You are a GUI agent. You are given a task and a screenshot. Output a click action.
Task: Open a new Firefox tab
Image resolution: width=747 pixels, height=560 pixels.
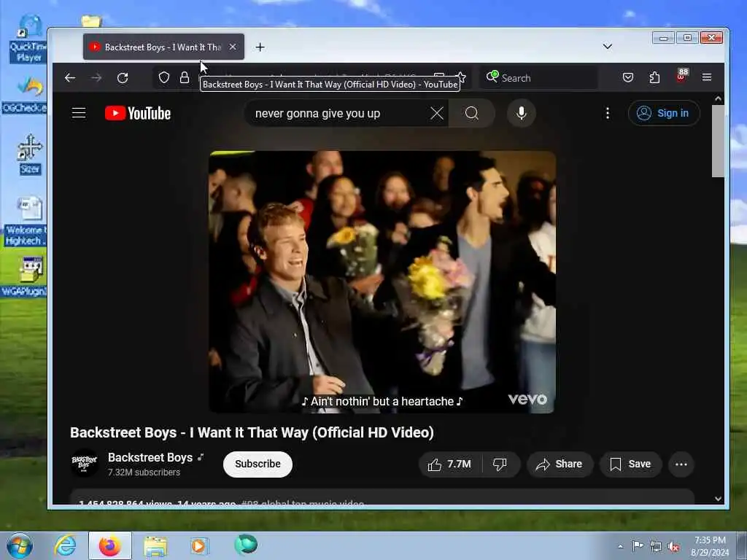coord(260,47)
